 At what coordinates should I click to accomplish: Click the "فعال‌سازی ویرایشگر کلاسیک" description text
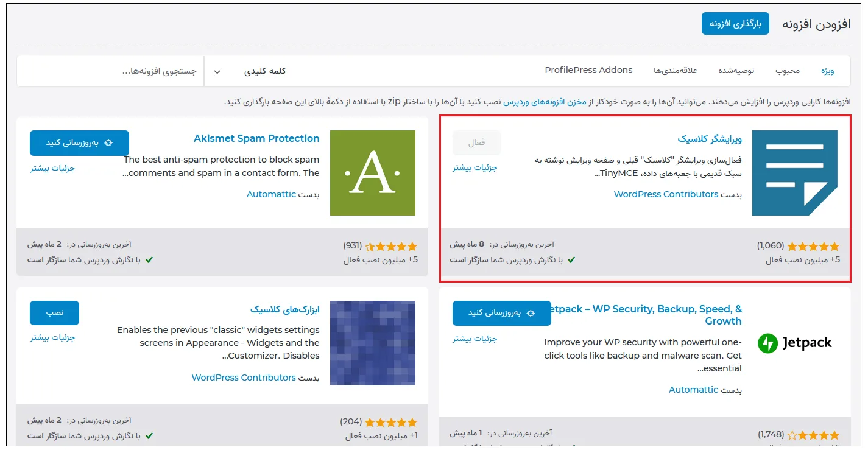click(638, 167)
